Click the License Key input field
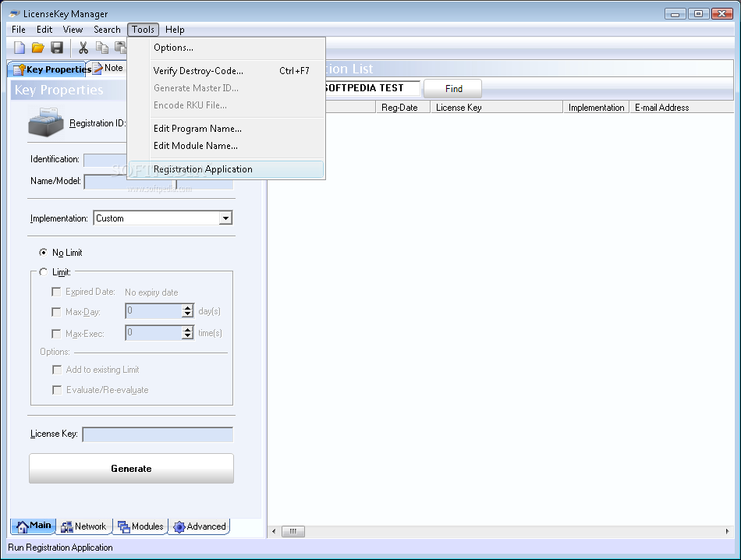 (x=158, y=434)
